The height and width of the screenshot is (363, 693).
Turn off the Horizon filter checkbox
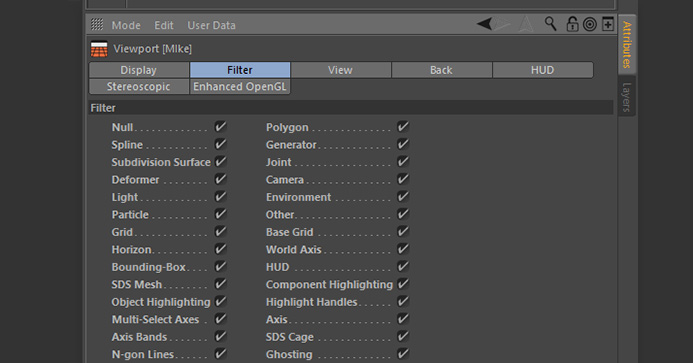click(220, 249)
